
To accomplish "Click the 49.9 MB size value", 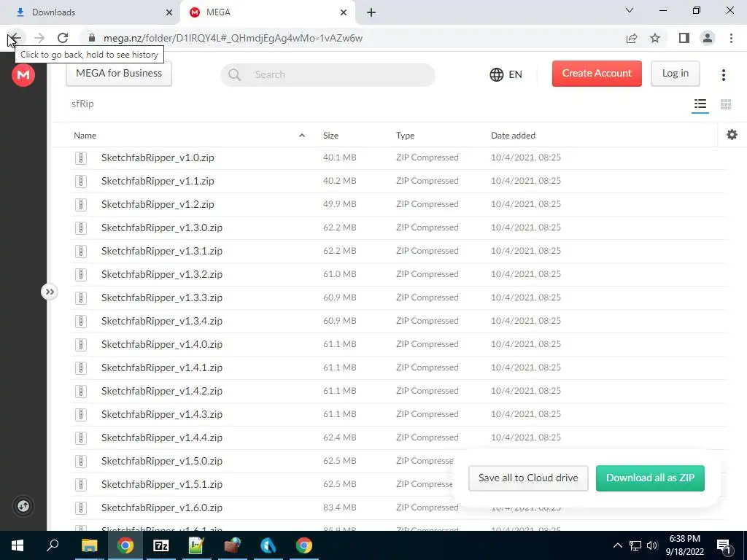I will click(x=340, y=204).
